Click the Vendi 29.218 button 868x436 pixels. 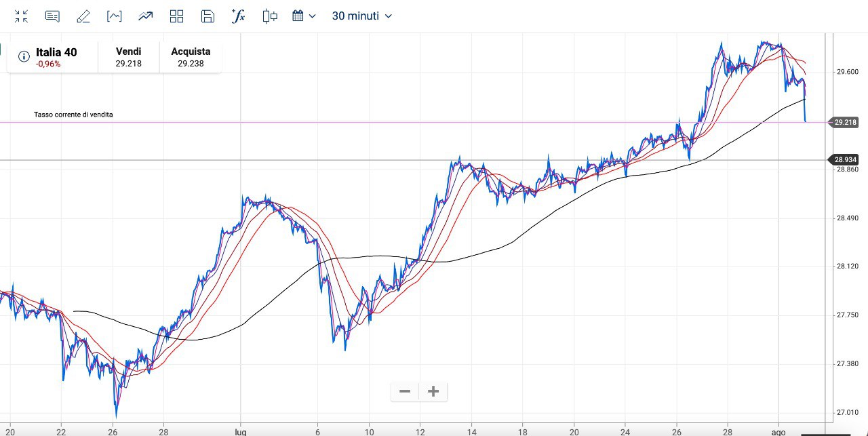[128, 58]
